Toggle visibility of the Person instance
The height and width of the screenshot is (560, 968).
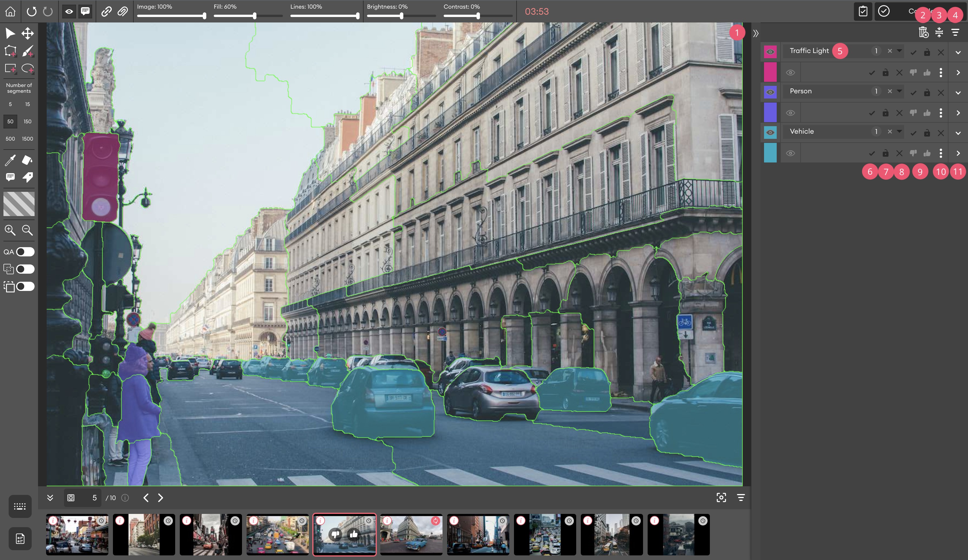click(x=790, y=113)
